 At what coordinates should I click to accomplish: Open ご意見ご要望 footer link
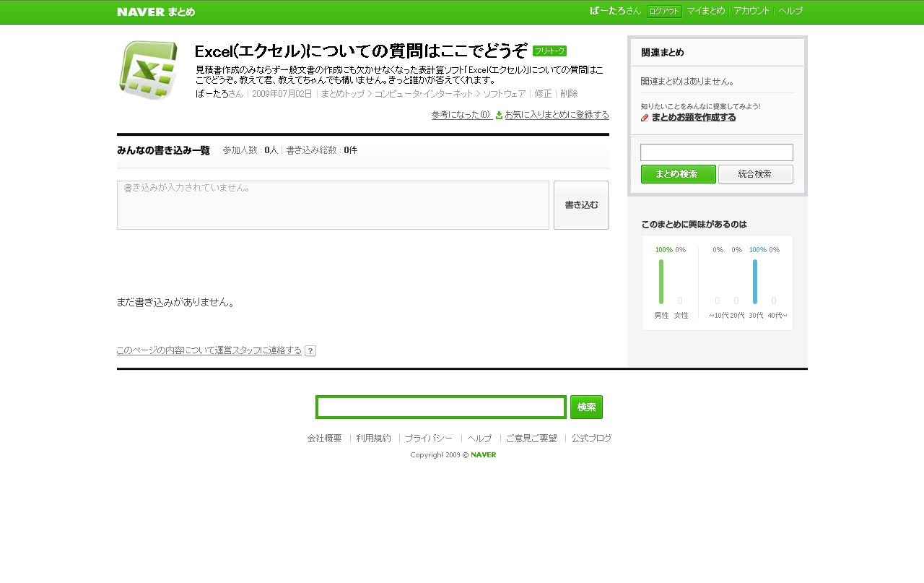pos(531,439)
